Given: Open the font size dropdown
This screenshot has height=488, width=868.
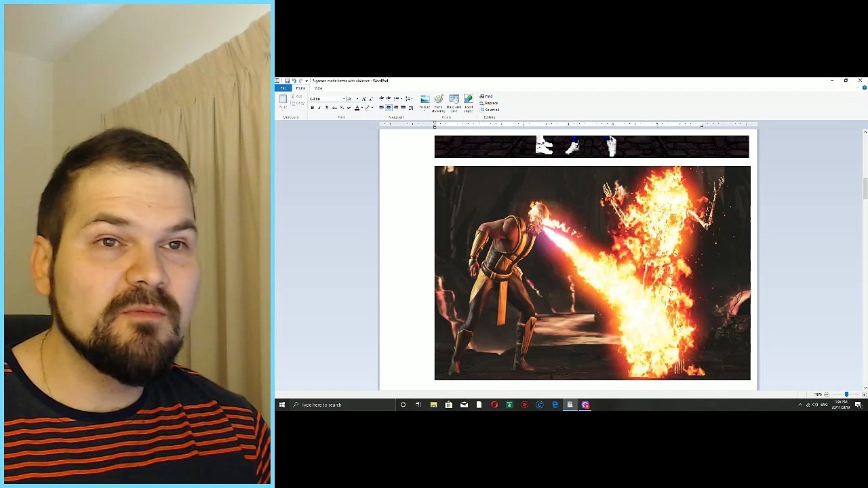Looking at the screenshot, I should 357,99.
